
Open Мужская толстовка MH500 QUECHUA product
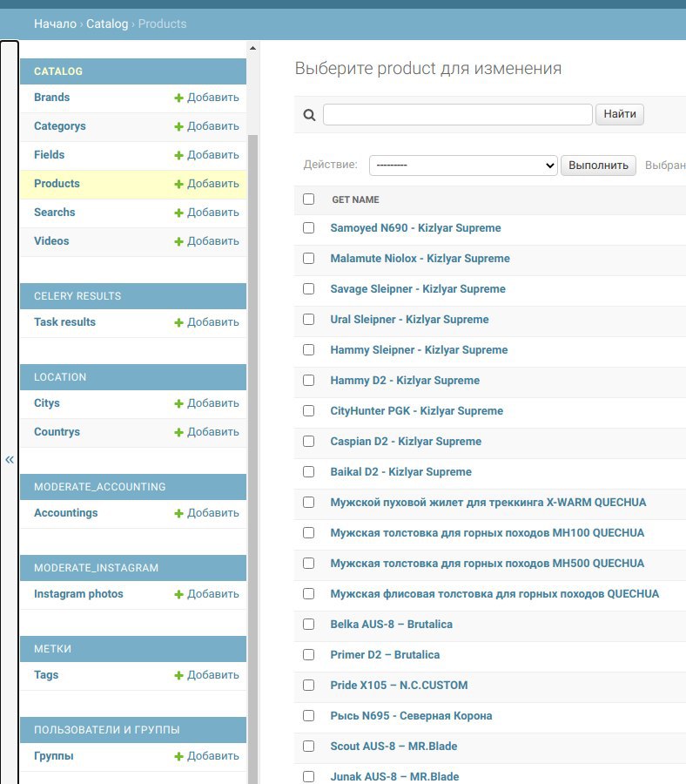pyautogui.click(x=488, y=564)
